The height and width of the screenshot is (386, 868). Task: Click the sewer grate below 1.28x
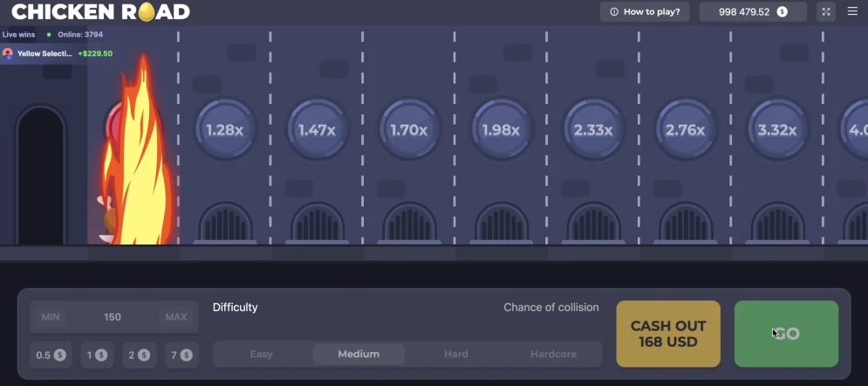[225, 222]
